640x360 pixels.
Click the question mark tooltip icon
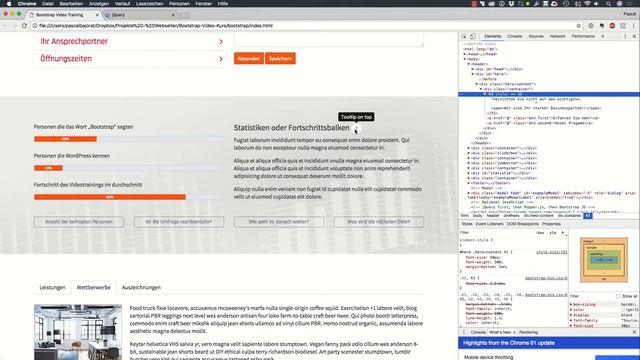coord(356,129)
